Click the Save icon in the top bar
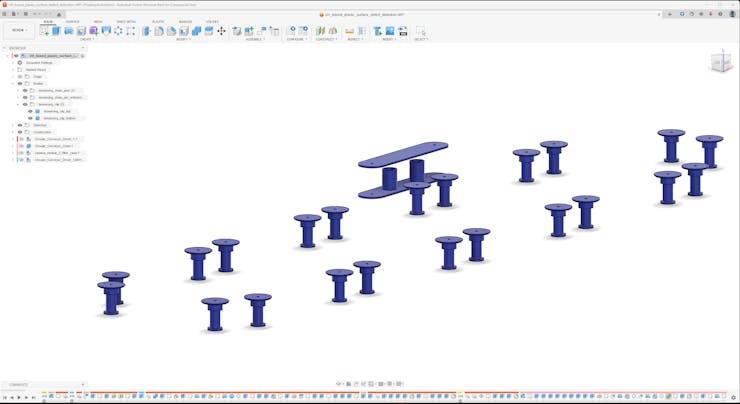 pos(25,14)
